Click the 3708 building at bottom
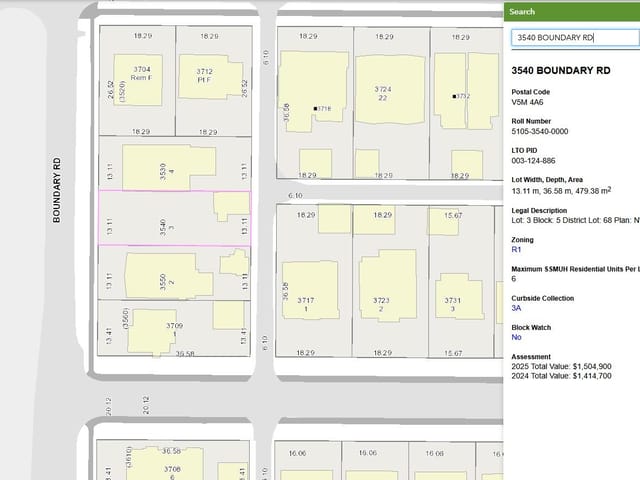This screenshot has width=640, height=480. pyautogui.click(x=167, y=464)
